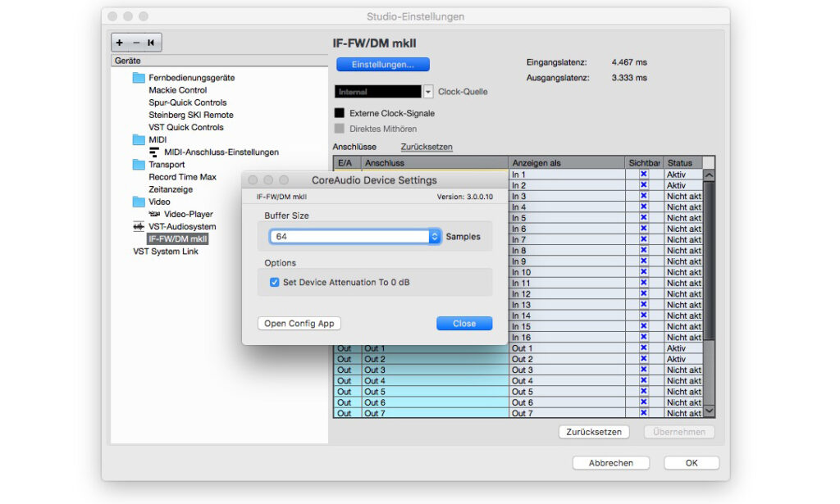Click the MIDI folder icon
Image resolution: width=840 pixels, height=504 pixels.
[139, 139]
